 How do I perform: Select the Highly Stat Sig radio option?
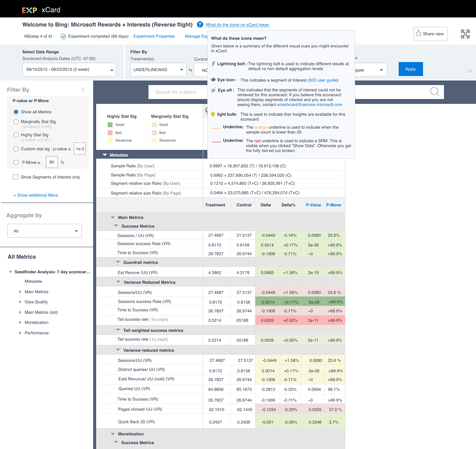[16, 135]
